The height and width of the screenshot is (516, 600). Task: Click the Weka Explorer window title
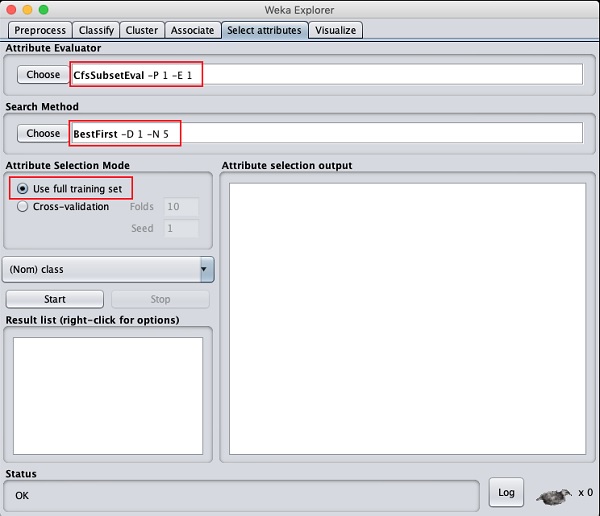(299, 10)
